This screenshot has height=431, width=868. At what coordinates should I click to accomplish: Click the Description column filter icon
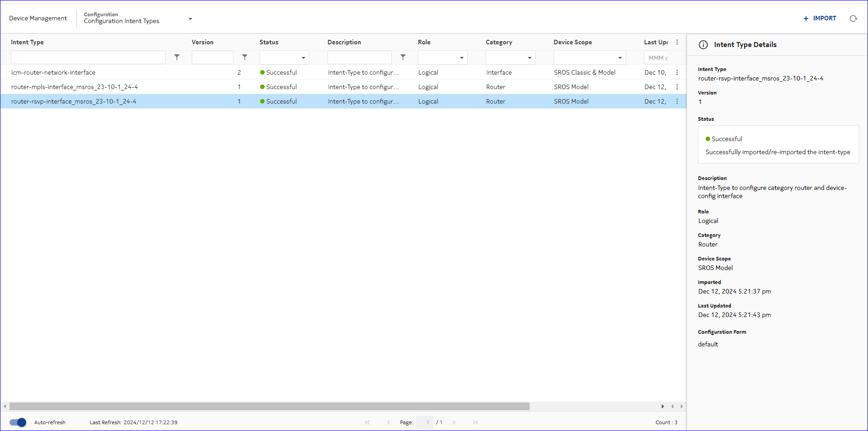403,57
